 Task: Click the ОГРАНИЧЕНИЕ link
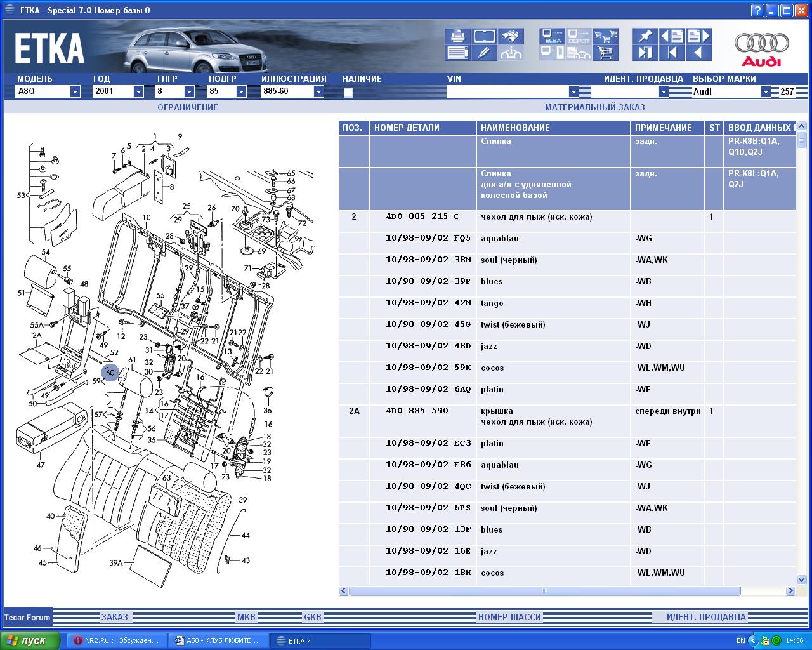click(188, 107)
